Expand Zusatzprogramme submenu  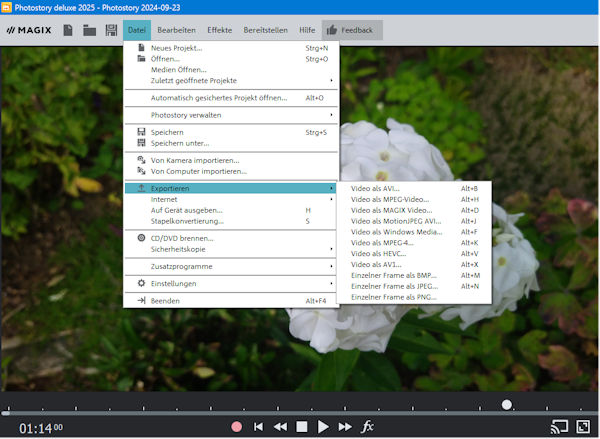231,267
